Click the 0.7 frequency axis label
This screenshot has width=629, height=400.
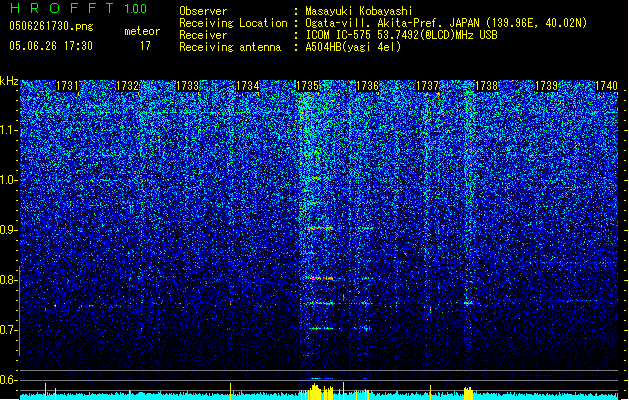tap(8, 330)
